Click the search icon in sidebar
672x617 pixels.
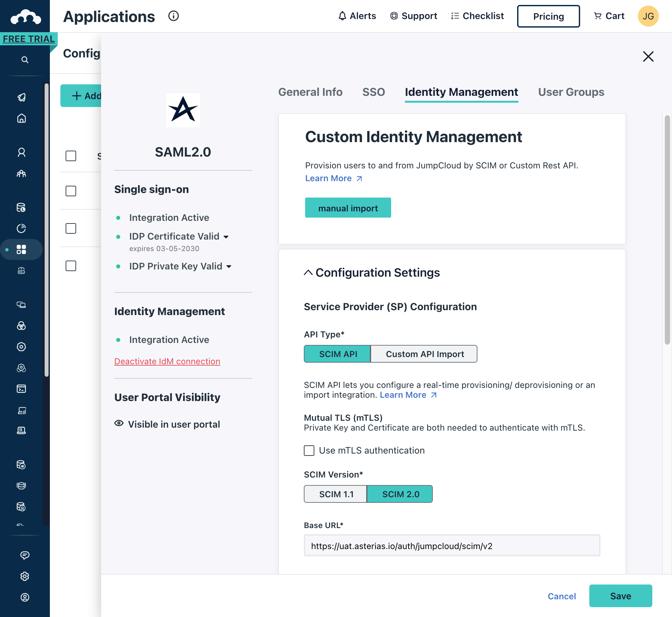point(25,60)
